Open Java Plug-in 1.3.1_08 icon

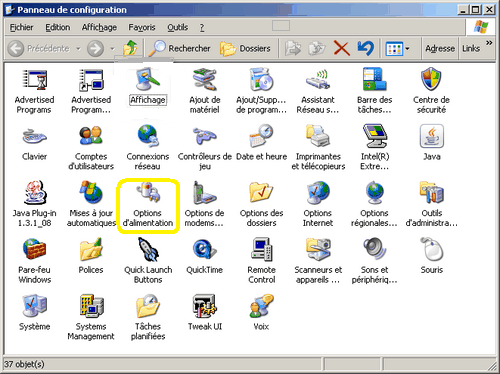coord(34,193)
